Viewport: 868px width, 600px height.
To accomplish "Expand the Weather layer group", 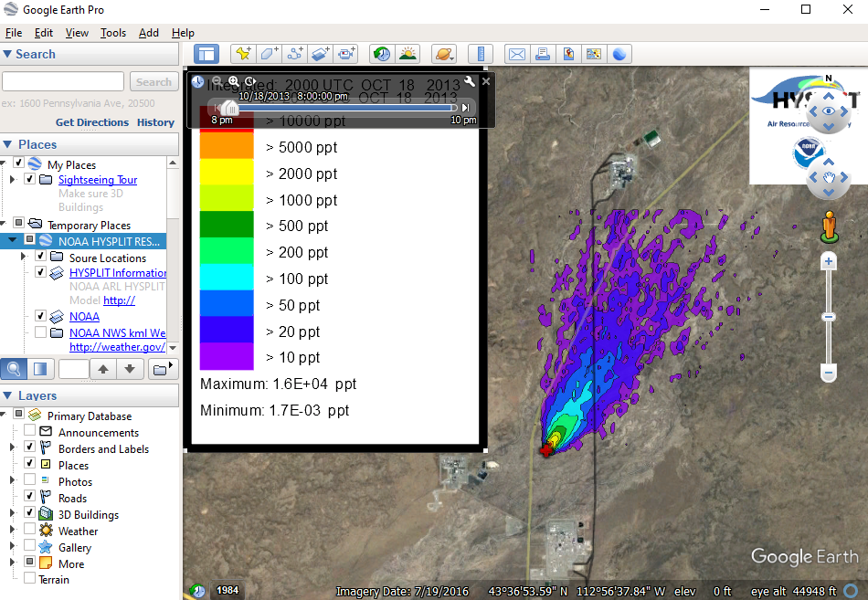I will point(12,529).
